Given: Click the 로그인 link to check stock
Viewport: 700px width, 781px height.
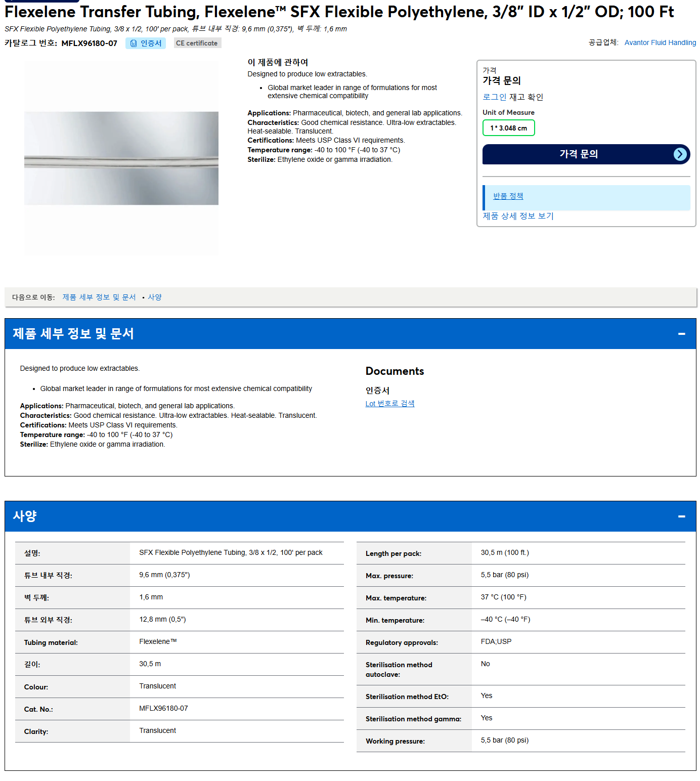Looking at the screenshot, I should (494, 97).
